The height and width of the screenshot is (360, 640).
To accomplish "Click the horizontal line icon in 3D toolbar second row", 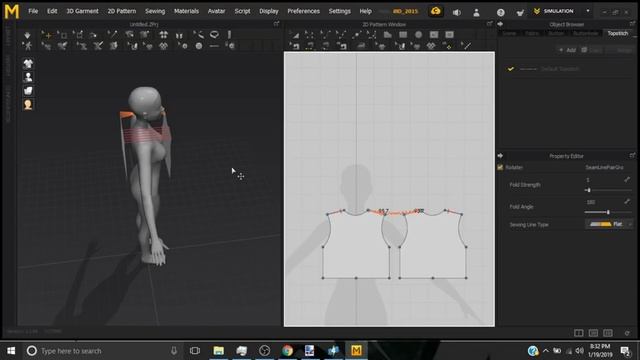I will (x=214, y=46).
